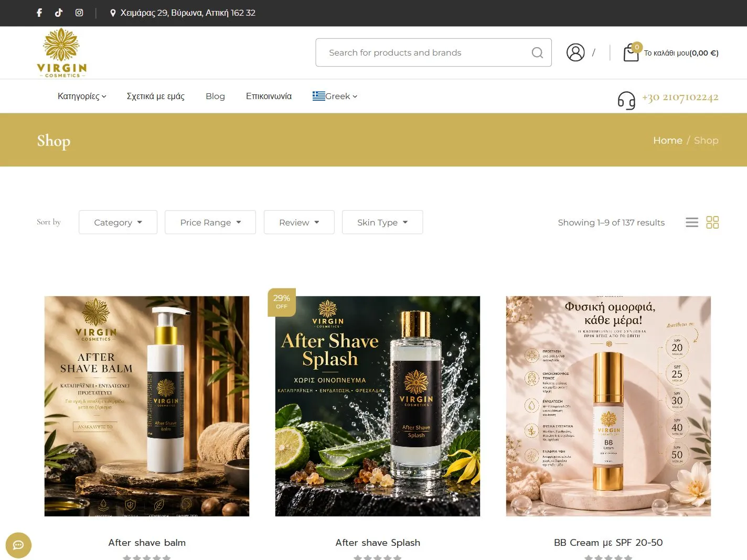747x560 pixels.
Task: Expand the Κατηγορίες menu
Action: coord(82,96)
